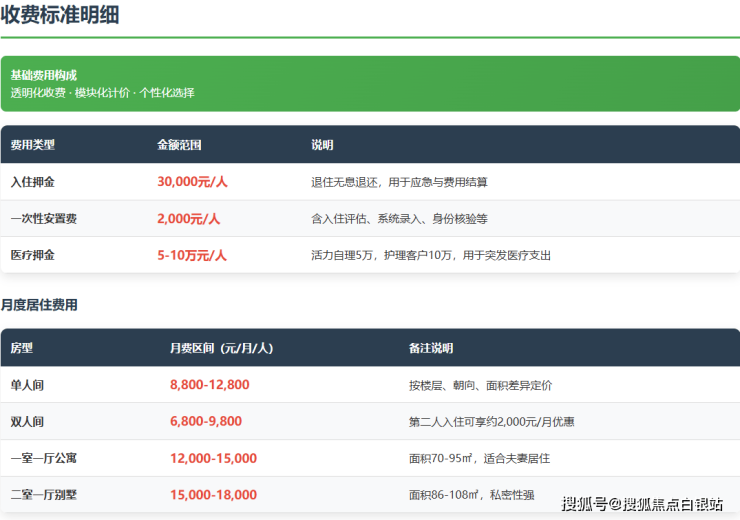Click the 费用类型 column header
Image resolution: width=740 pixels, height=520 pixels.
tap(33, 145)
